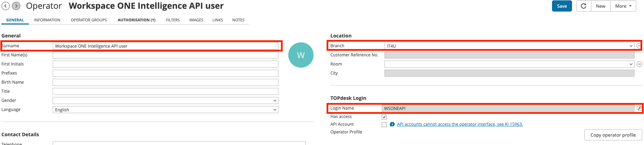Click the Save button
644x145 pixels.
pos(562,6)
